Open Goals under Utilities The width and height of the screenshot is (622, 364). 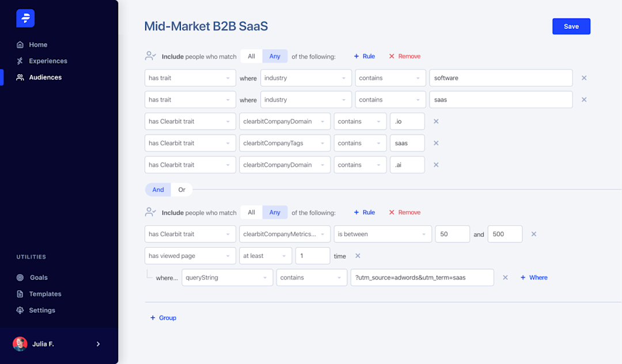[39, 278]
